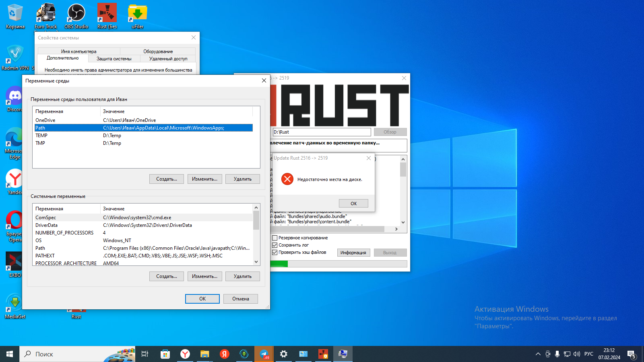644x362 pixels.
Task: Open the System Properties taskbar icon
Action: pyautogui.click(x=343, y=354)
